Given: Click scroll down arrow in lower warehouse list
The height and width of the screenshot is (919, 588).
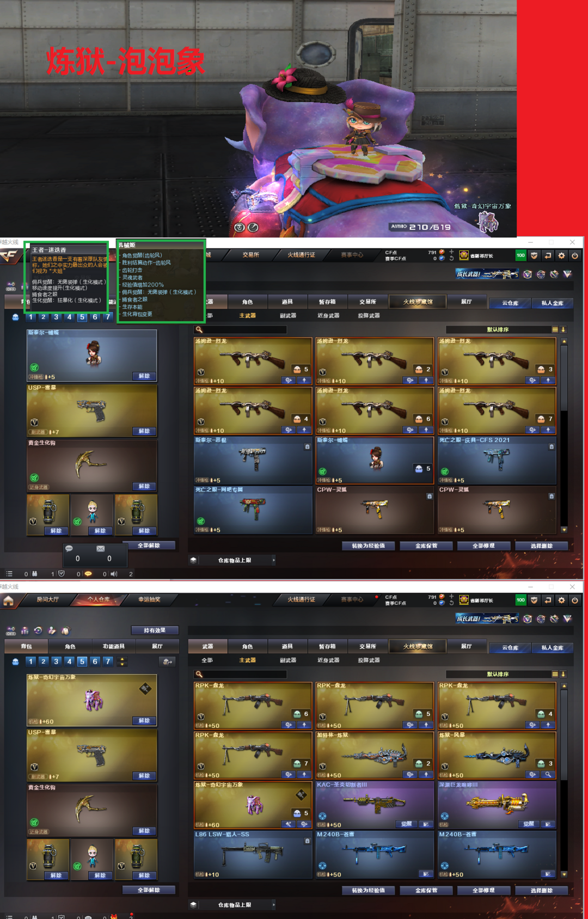Looking at the screenshot, I should (564, 874).
